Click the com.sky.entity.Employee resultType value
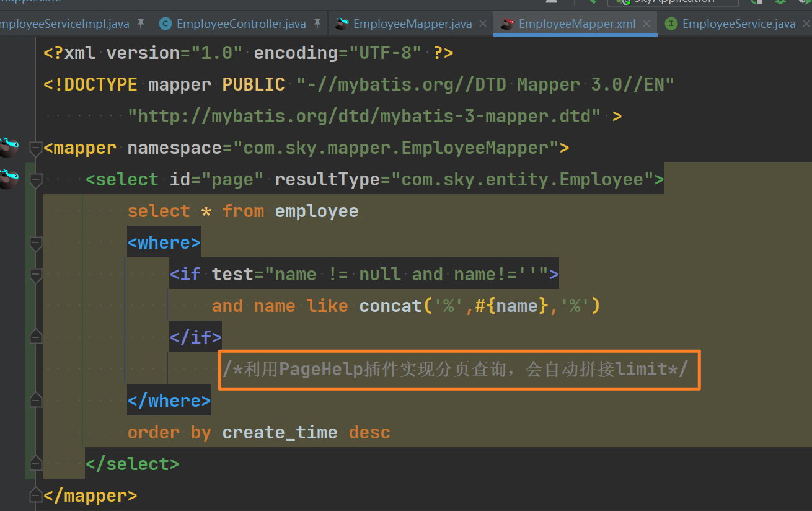The width and height of the screenshot is (812, 511). [522, 179]
